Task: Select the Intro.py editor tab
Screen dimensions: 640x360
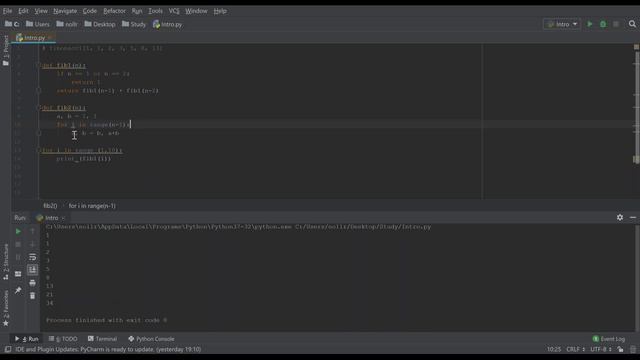Action: 34,38
